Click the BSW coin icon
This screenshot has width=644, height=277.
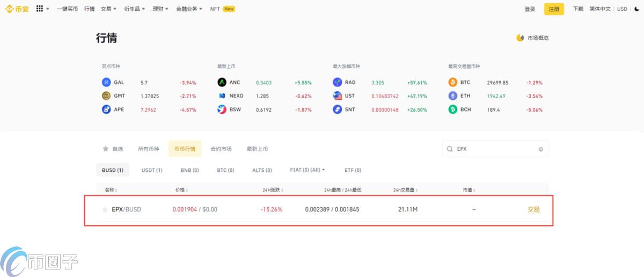click(x=222, y=110)
